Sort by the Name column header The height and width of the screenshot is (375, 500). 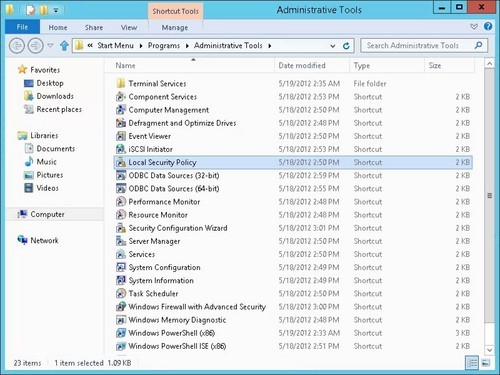click(x=190, y=65)
